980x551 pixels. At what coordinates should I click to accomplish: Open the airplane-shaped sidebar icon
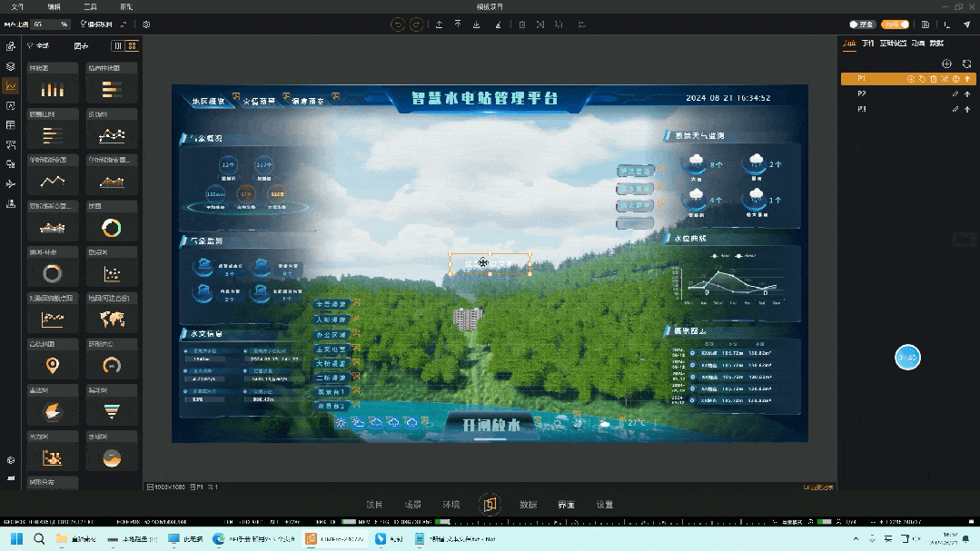point(11,183)
